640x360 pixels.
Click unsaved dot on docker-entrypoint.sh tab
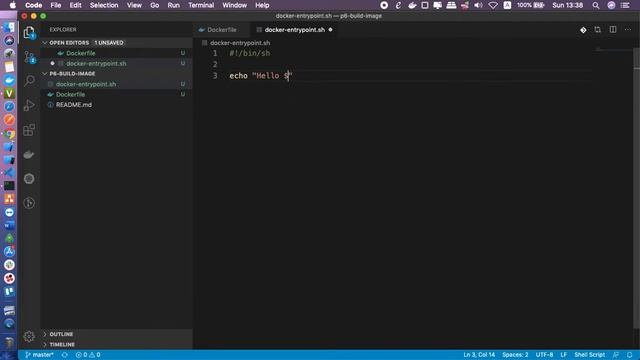330,30
